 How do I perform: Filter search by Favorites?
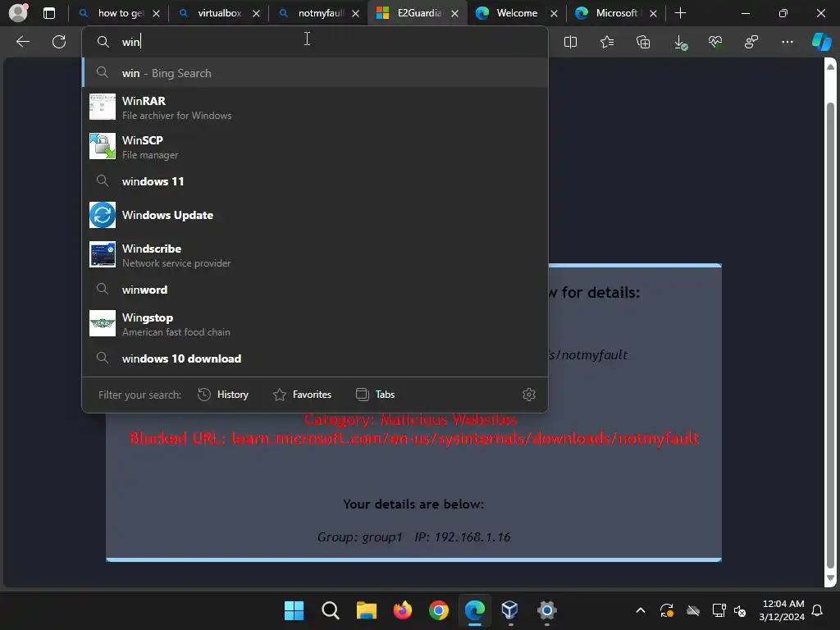tap(302, 395)
